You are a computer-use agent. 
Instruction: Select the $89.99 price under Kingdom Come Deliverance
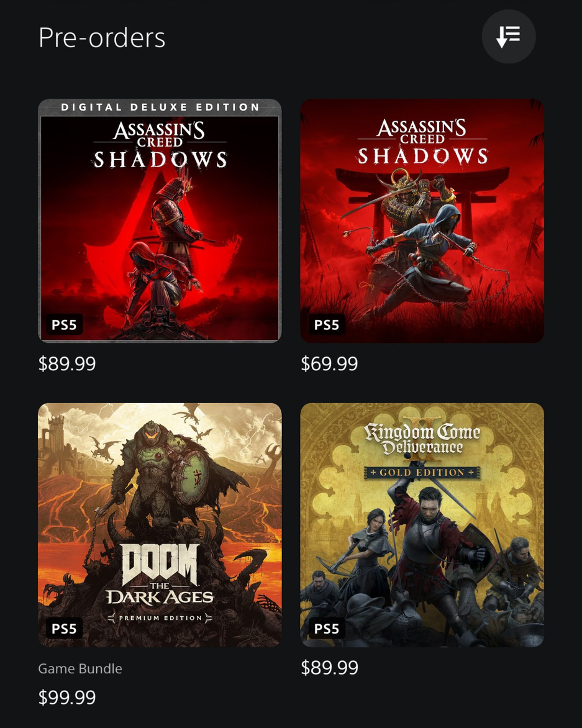point(330,668)
